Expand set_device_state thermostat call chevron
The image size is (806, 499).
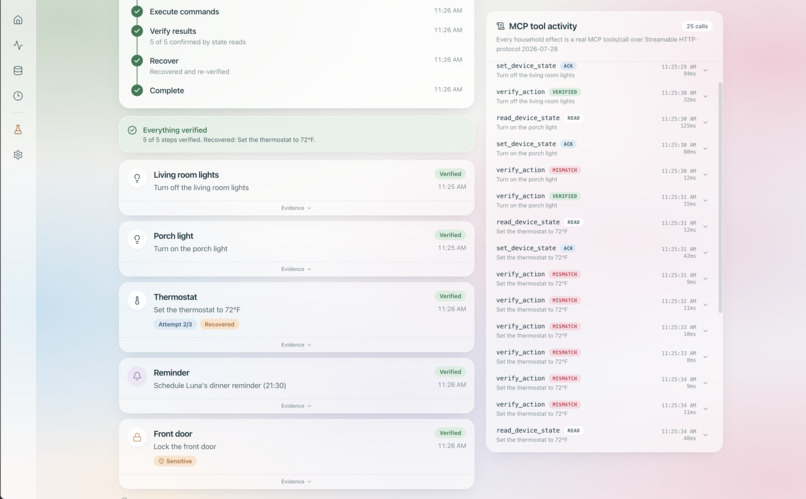pos(705,253)
